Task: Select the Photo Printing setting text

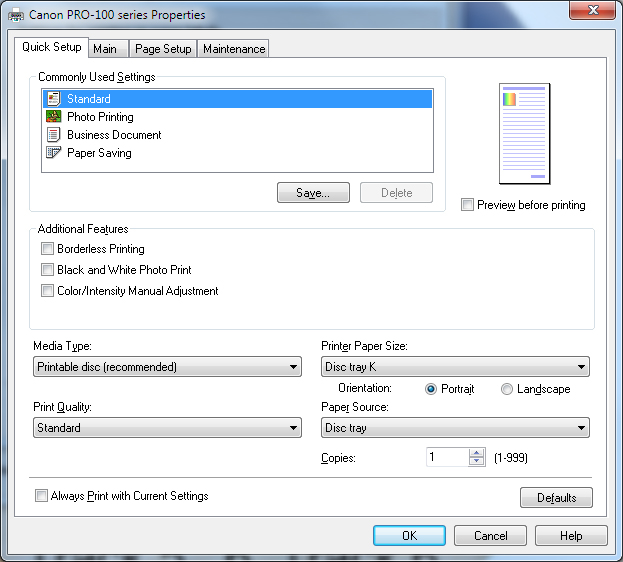Action: click(x=100, y=117)
